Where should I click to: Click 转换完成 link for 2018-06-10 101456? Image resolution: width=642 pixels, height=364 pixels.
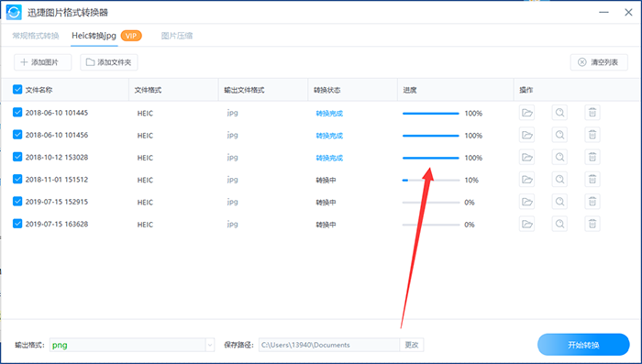click(x=329, y=136)
